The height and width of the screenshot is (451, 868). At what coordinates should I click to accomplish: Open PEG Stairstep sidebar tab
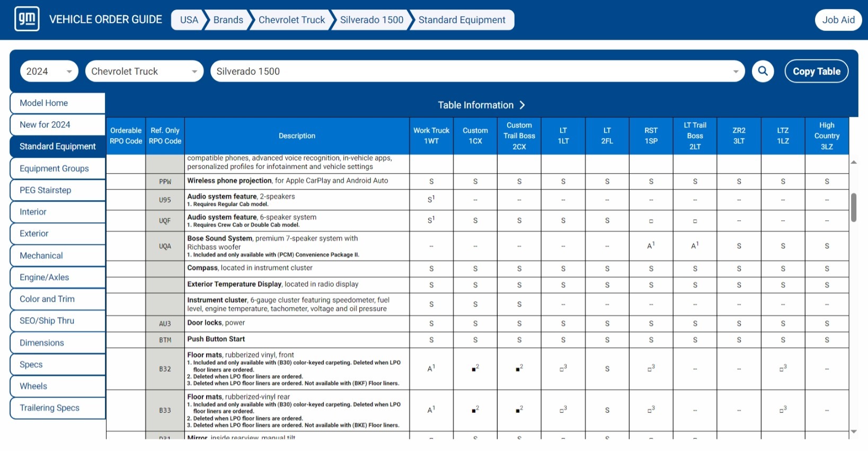58,191
